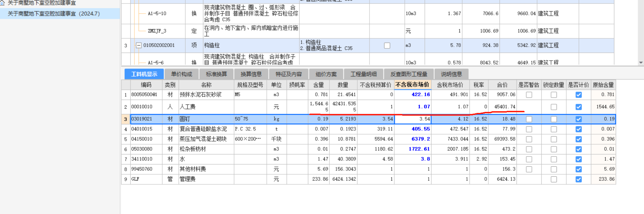Select the 其他材料费 name cell
The width and height of the screenshot is (644, 214).
(206, 169)
